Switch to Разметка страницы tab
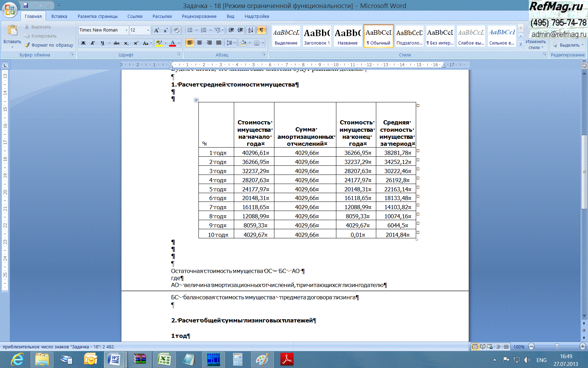 [97, 16]
